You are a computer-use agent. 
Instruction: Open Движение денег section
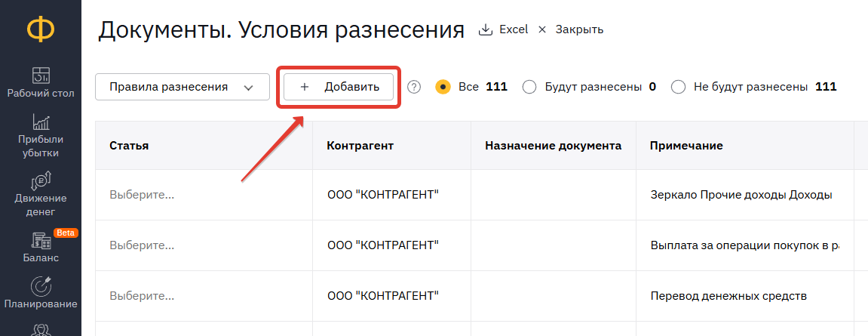pyautogui.click(x=41, y=195)
